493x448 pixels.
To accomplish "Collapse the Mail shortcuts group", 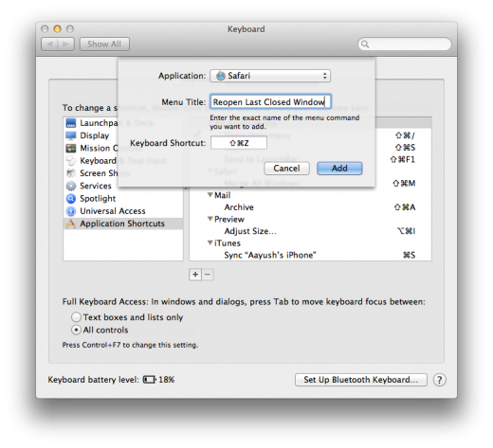I will [x=210, y=195].
